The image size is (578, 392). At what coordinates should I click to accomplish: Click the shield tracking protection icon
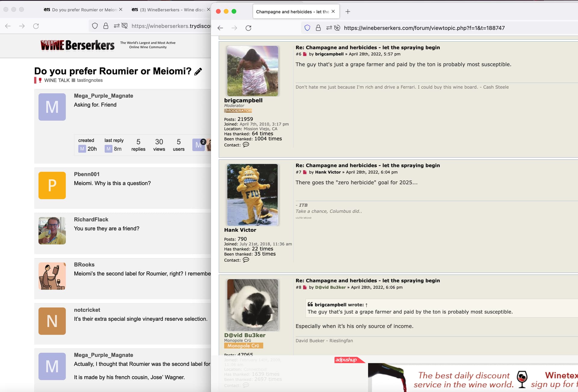tap(307, 28)
